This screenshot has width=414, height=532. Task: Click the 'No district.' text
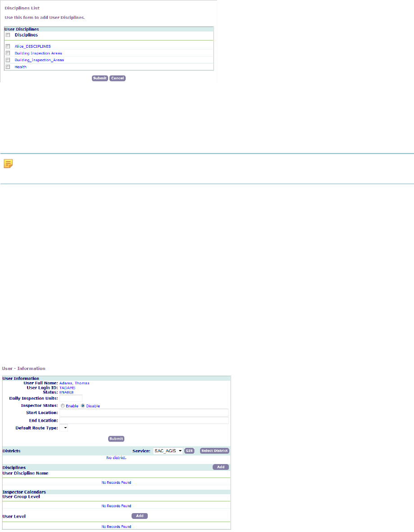[x=116, y=458]
